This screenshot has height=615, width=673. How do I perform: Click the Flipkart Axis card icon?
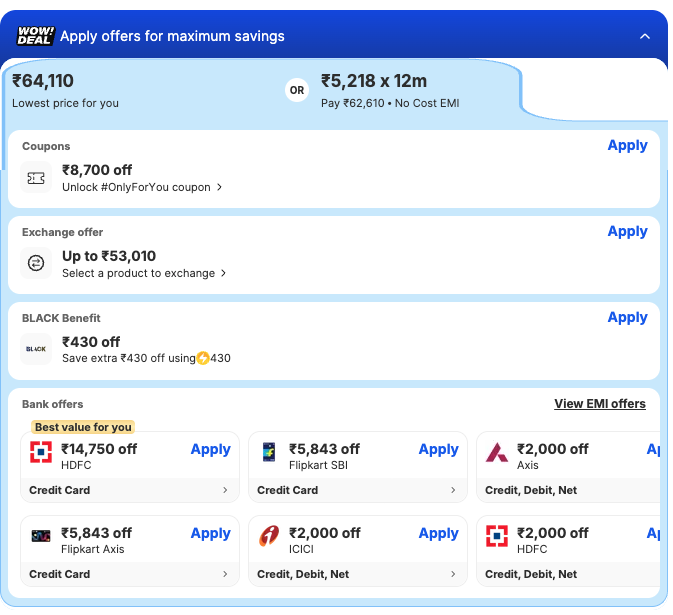click(x=41, y=537)
